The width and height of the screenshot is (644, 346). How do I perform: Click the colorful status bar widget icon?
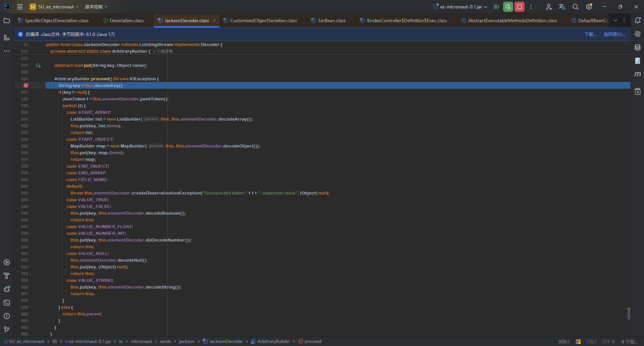[x=578, y=341]
